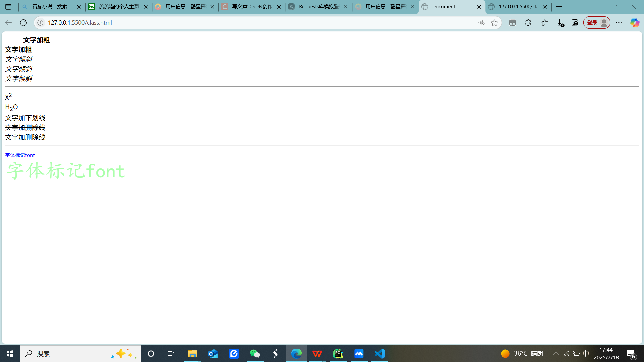The height and width of the screenshot is (362, 644).
Task: Open the translate page icon
Action: point(481,23)
